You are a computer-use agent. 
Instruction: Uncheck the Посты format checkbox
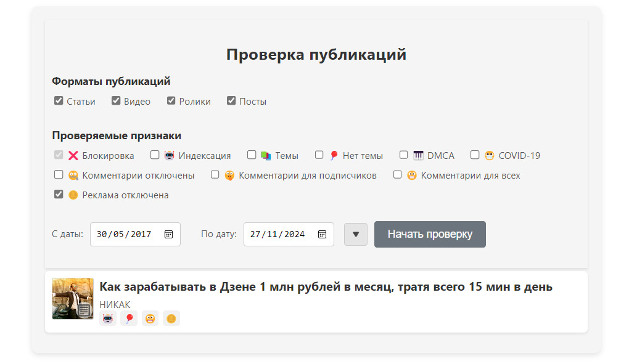click(231, 100)
